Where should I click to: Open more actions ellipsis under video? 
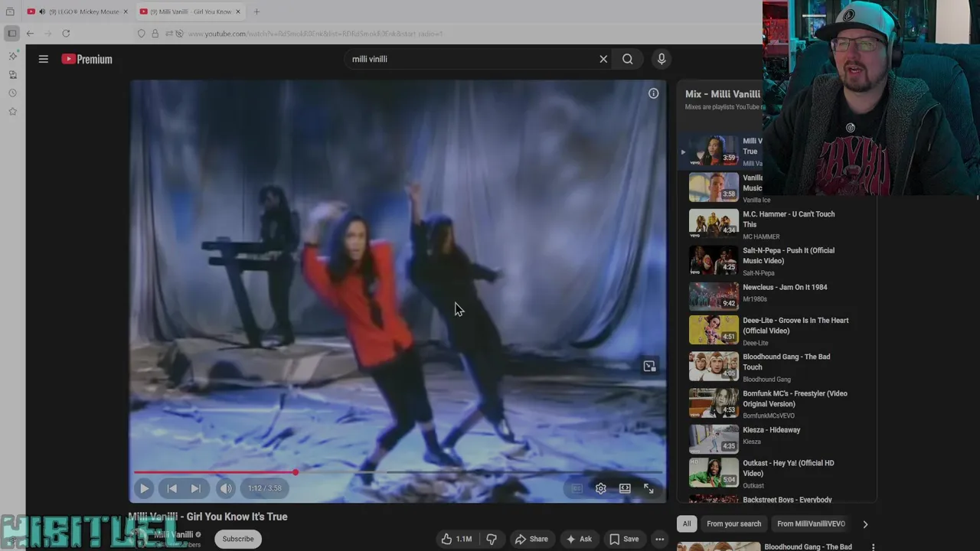pos(659,539)
